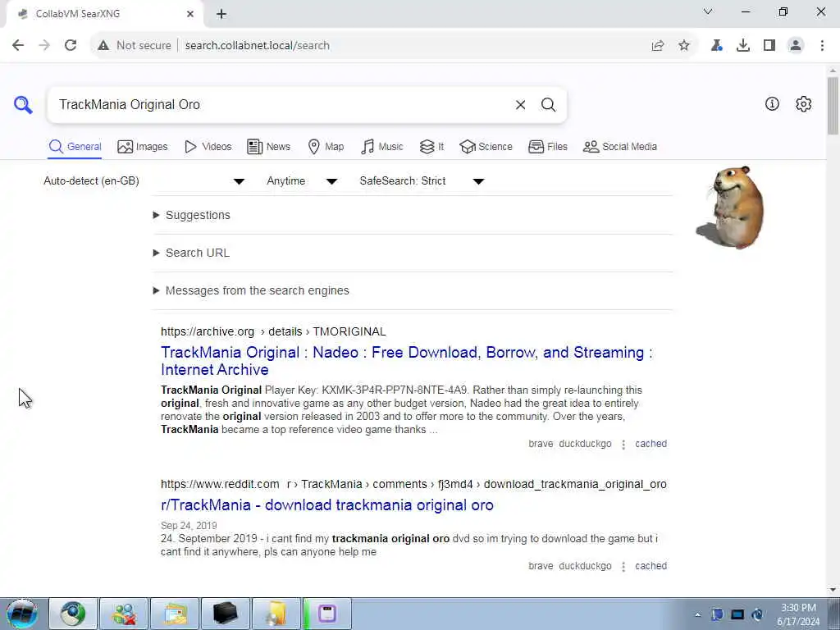Viewport: 840px width, 630px height.
Task: Open Windows Start orb
Action: tap(22, 614)
